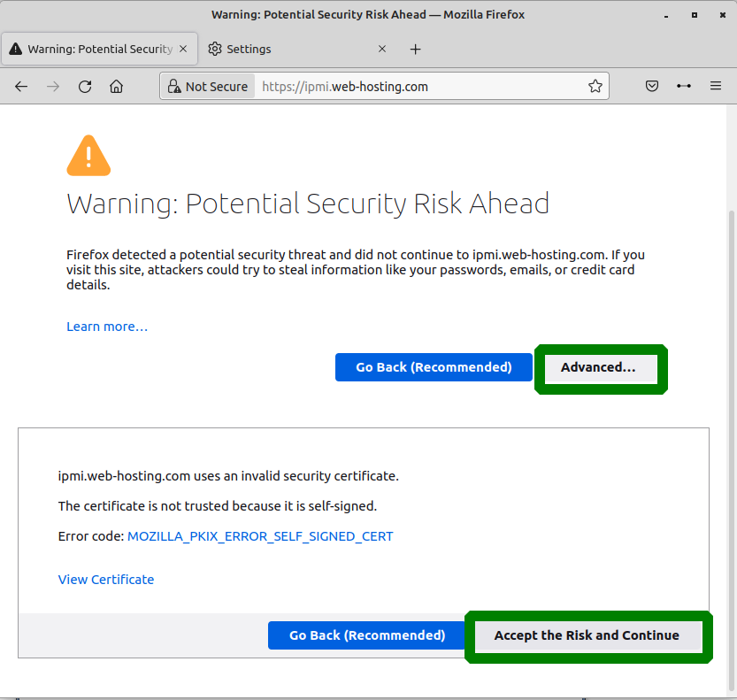Toggle the Advanced... details button
This screenshot has width=737, height=700.
pyautogui.click(x=598, y=367)
